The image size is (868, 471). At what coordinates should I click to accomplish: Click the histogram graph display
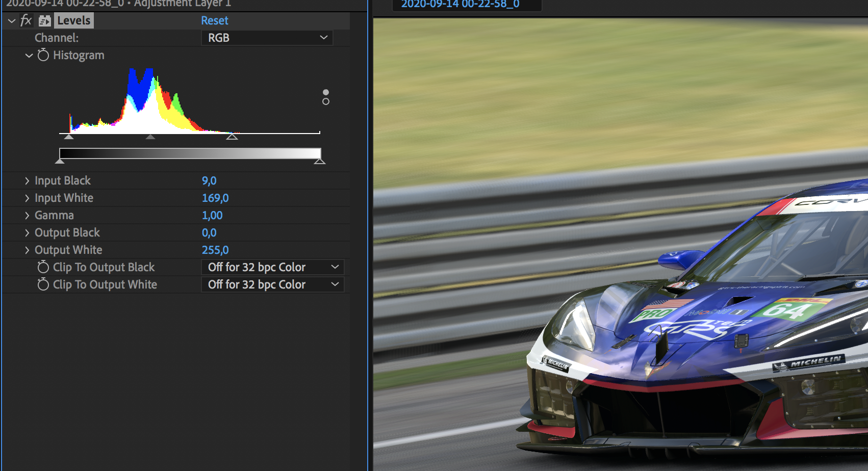pyautogui.click(x=190, y=100)
